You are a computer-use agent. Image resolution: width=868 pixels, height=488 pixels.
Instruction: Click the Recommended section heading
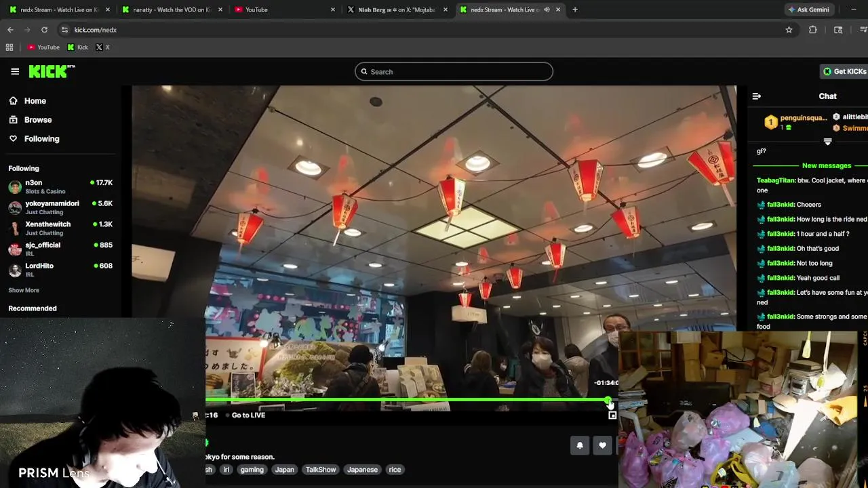pos(33,308)
